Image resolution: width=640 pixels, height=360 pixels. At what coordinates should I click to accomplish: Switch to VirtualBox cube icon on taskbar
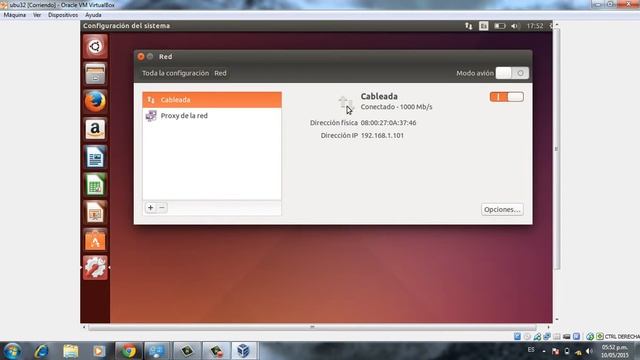pos(243,351)
